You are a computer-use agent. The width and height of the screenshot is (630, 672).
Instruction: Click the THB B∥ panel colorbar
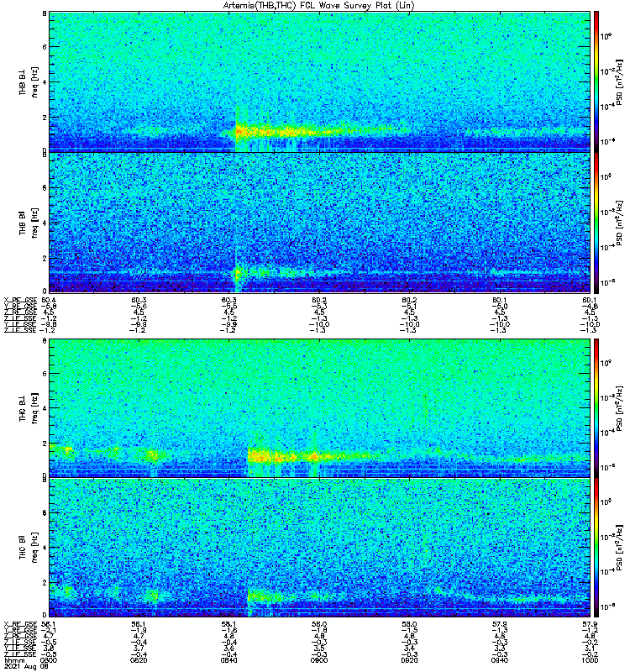pyautogui.click(x=596, y=223)
